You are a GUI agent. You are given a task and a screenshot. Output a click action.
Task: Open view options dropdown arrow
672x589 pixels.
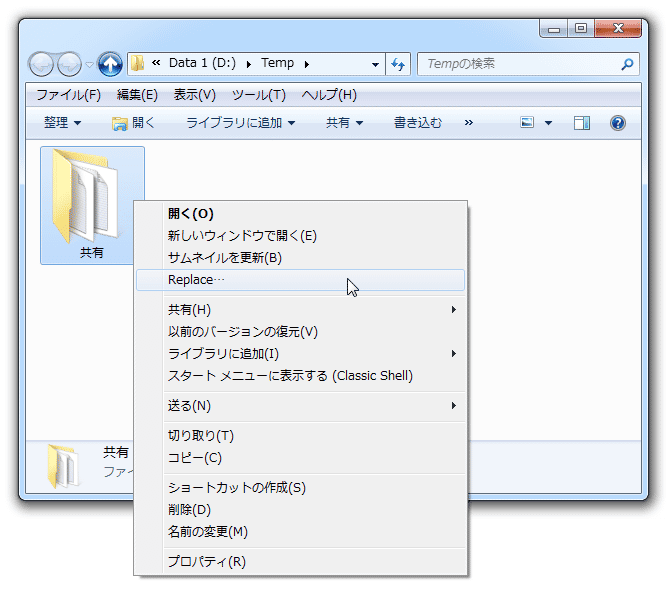point(548,123)
